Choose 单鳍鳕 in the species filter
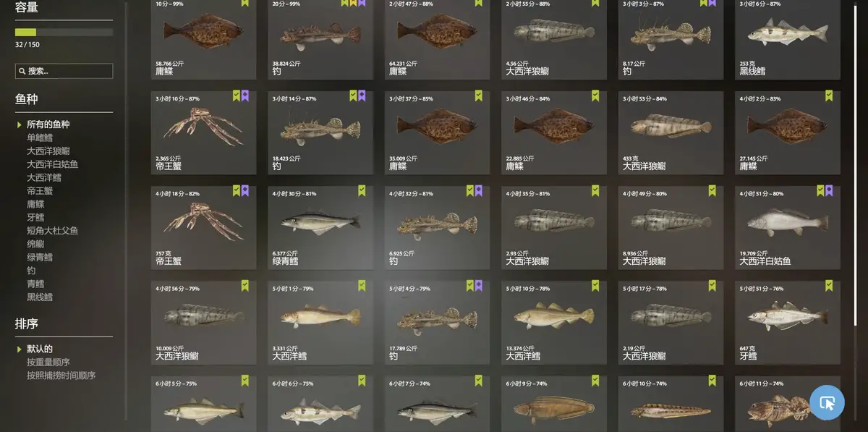Viewport: 868px width, 432px height. click(40, 137)
